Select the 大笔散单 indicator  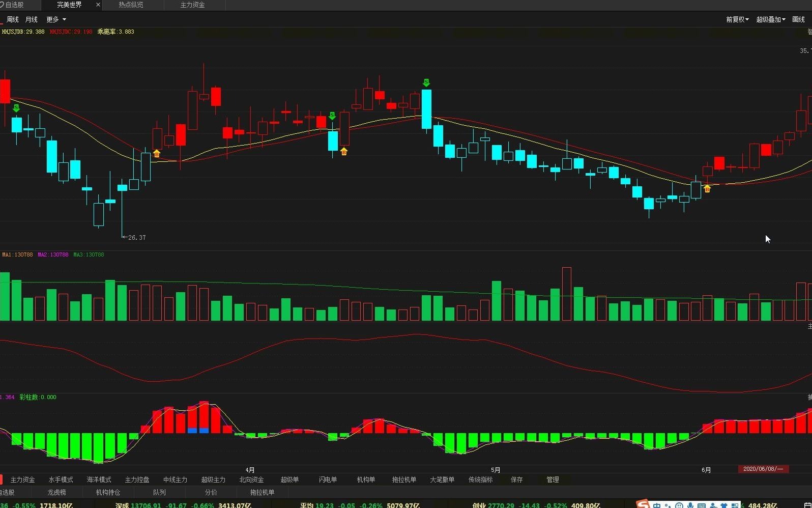[442, 479]
